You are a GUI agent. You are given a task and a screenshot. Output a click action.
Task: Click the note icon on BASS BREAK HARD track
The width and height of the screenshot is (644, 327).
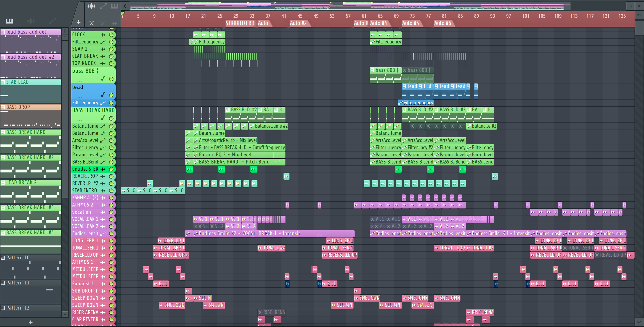103,117
